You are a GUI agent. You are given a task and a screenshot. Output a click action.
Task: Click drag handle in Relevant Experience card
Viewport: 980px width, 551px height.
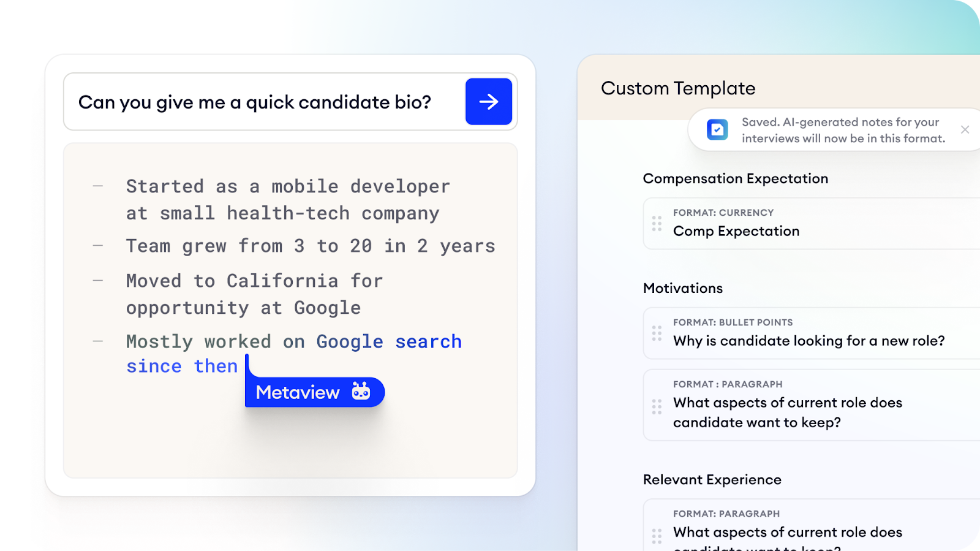point(657,536)
